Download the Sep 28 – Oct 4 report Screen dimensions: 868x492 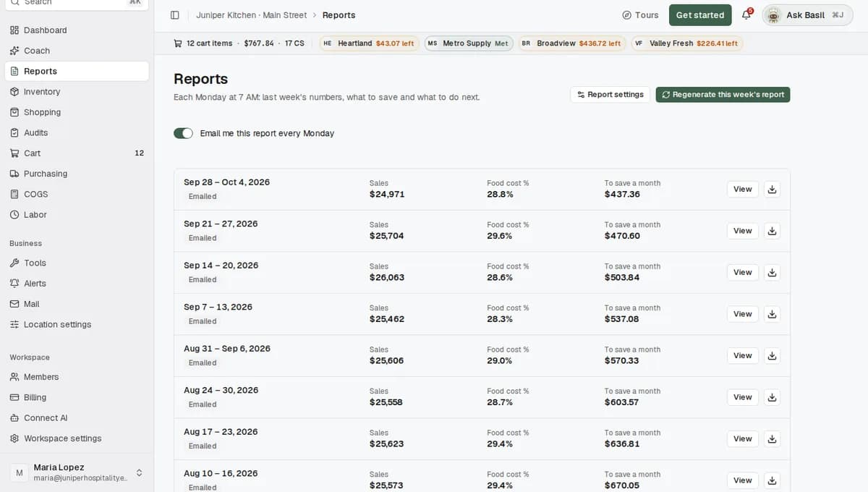pyautogui.click(x=772, y=190)
